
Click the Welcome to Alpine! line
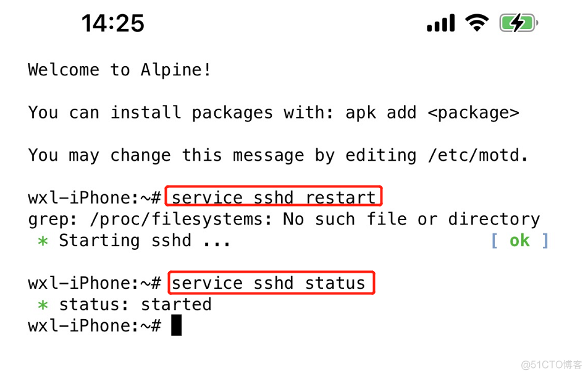tap(120, 70)
